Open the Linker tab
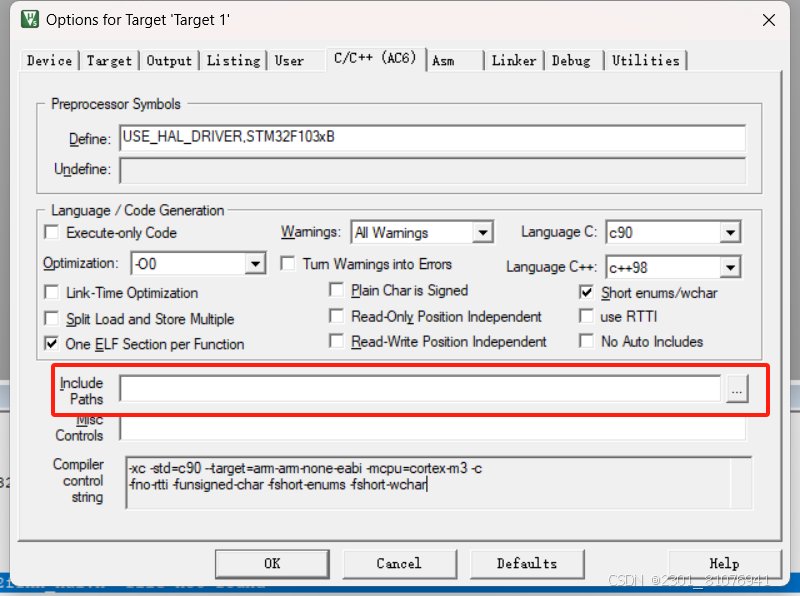Viewport: 800px width, 596px height. point(514,61)
